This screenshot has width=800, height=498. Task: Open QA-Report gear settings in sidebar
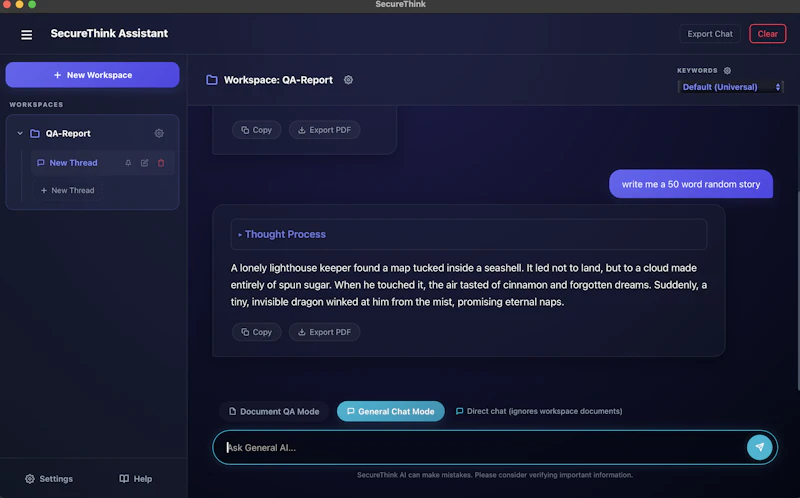(159, 133)
